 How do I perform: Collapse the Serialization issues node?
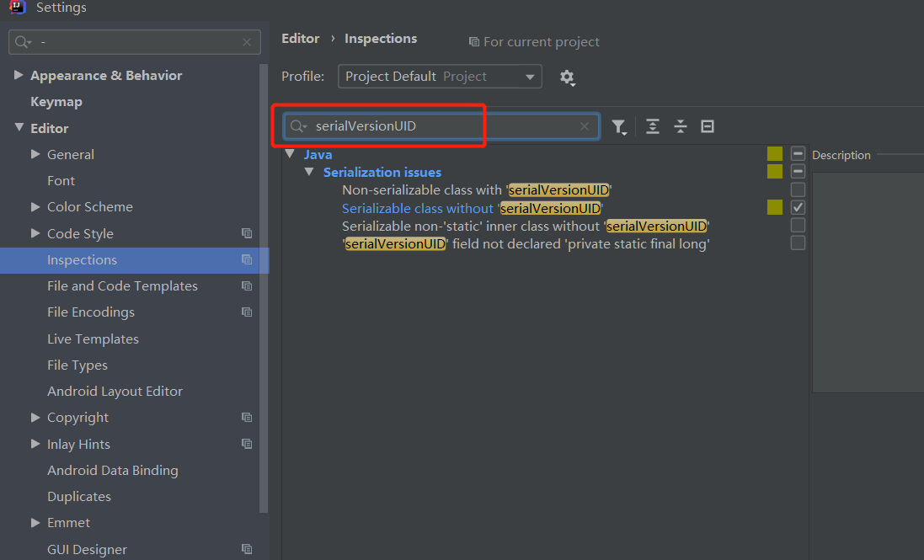tap(309, 171)
